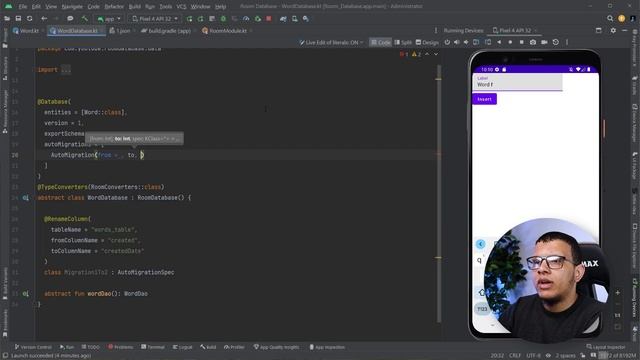Switch editor to Design view mode
This screenshot has height=360, width=640.
(x=427, y=42)
